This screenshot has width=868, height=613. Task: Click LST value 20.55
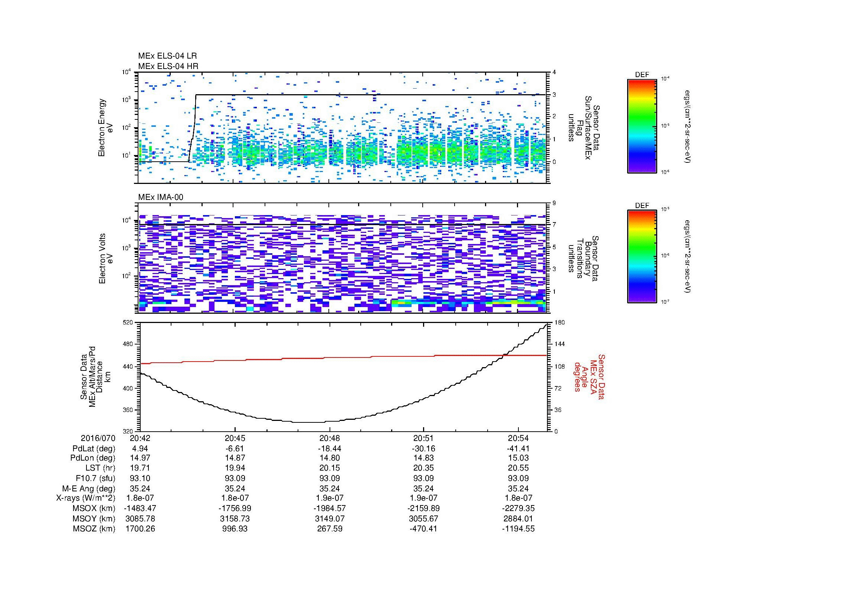click(x=518, y=468)
